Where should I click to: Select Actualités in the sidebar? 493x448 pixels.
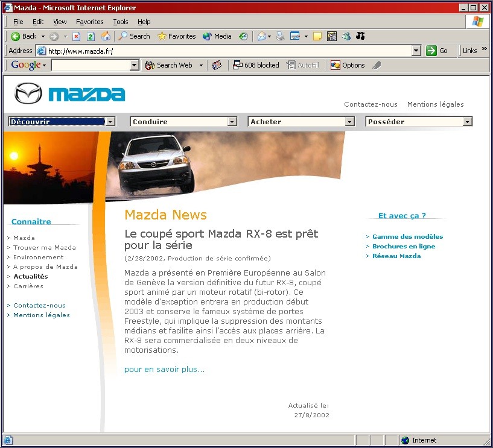pos(31,277)
